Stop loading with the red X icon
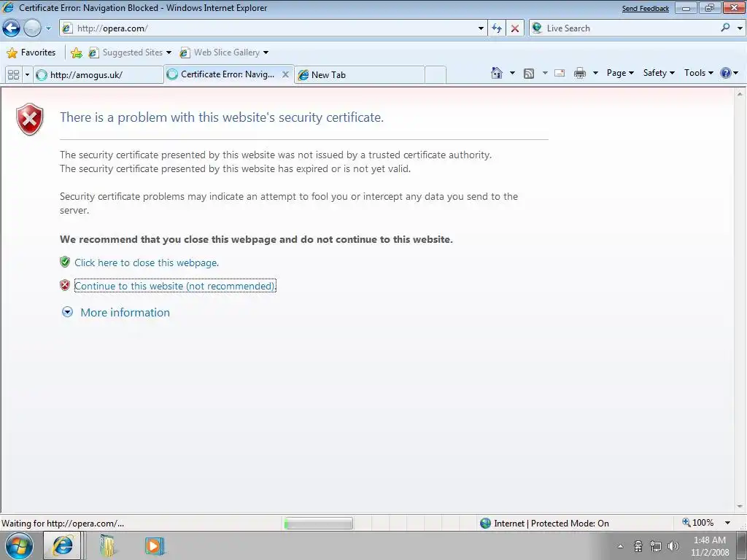747x560 pixels. pos(515,28)
